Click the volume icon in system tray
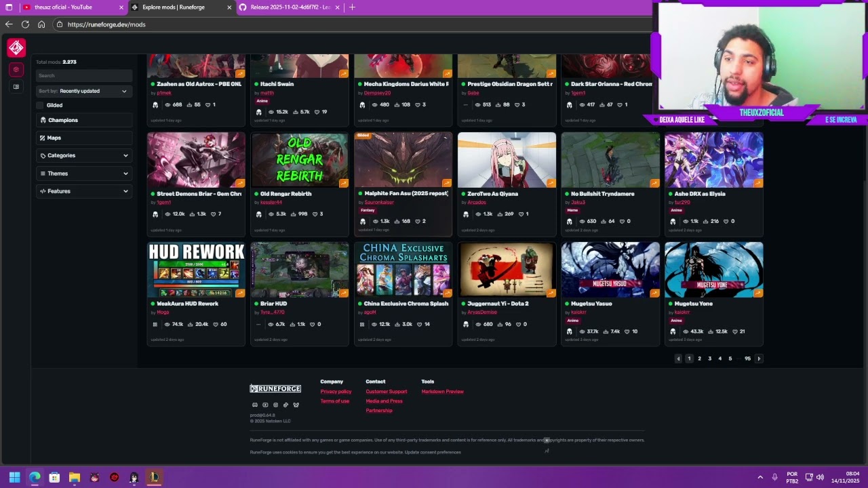 tap(820, 477)
